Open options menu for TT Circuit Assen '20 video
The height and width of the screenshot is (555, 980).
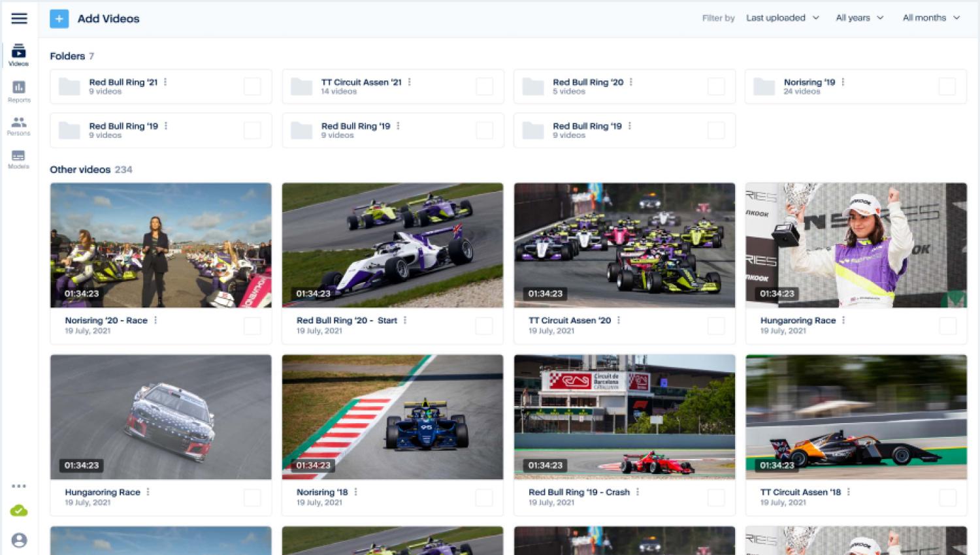[619, 321]
